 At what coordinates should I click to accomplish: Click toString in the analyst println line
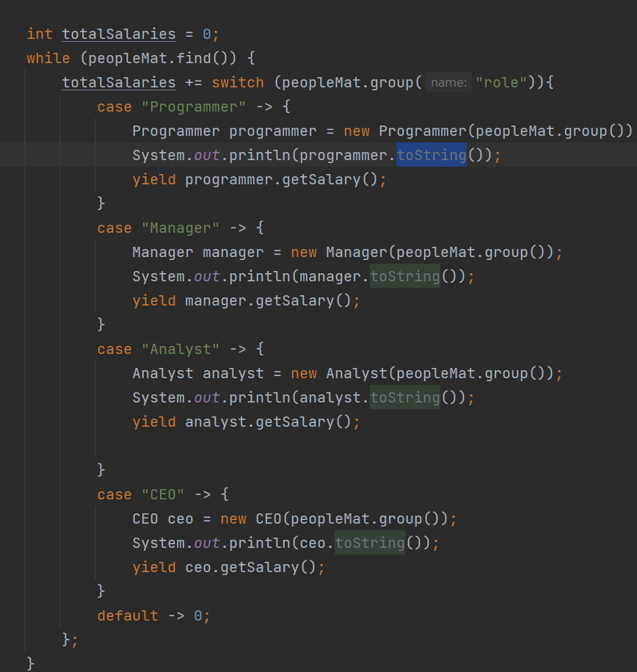point(405,397)
